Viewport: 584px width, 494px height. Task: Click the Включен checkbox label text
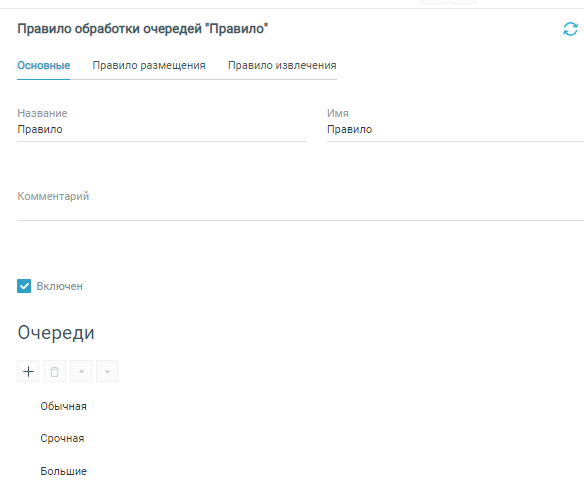coord(60,286)
